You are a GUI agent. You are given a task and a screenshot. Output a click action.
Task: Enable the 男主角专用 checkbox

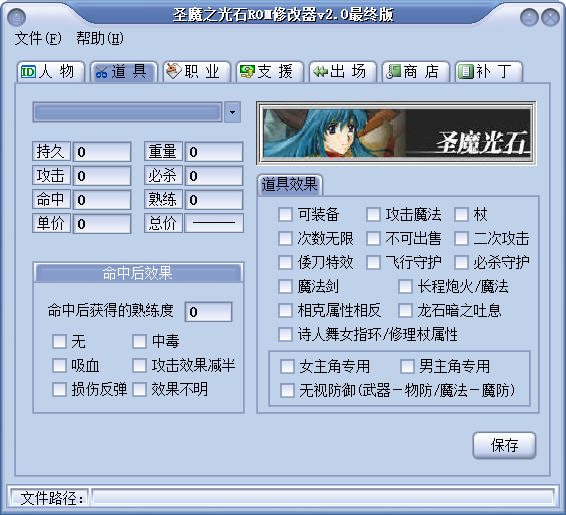pyautogui.click(x=407, y=366)
